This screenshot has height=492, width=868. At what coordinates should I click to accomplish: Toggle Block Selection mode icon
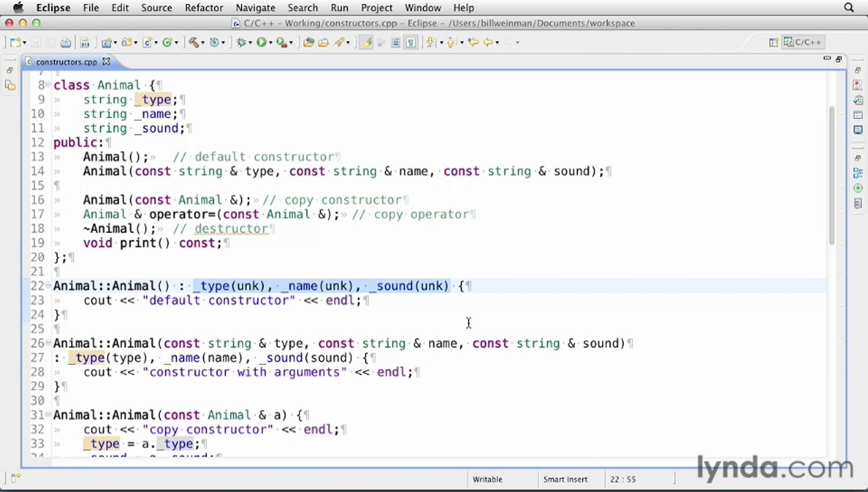[396, 42]
